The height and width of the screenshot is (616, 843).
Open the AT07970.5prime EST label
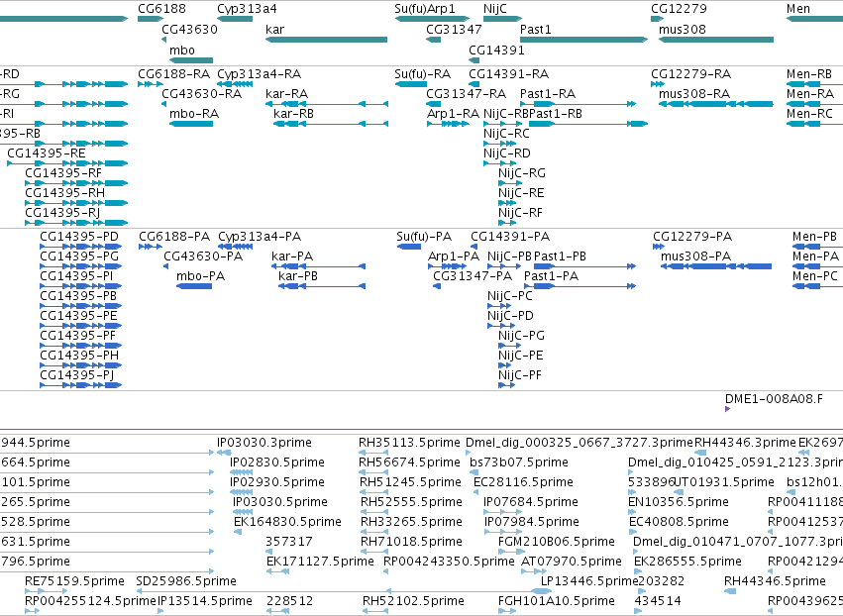pyautogui.click(x=572, y=562)
